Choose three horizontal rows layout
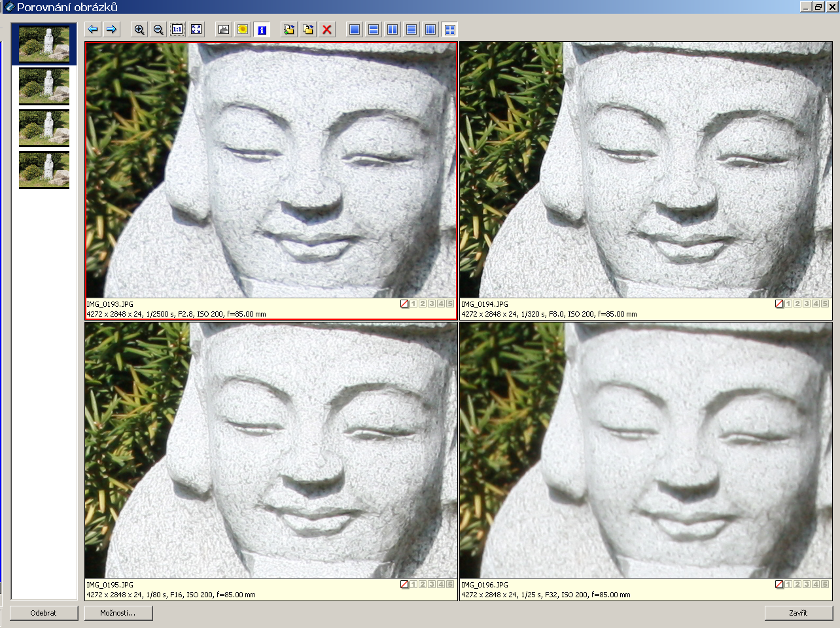Viewport: 840px width, 628px height. pyautogui.click(x=411, y=29)
